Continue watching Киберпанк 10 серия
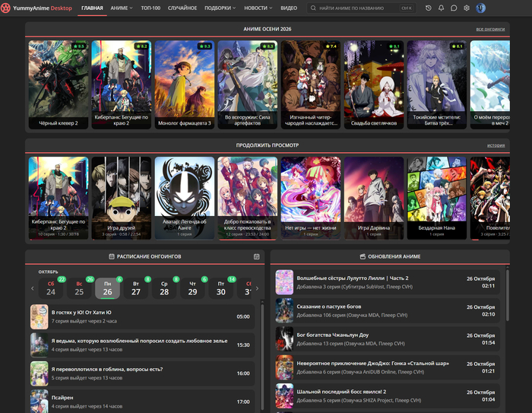This screenshot has height=413, width=532. [59, 198]
